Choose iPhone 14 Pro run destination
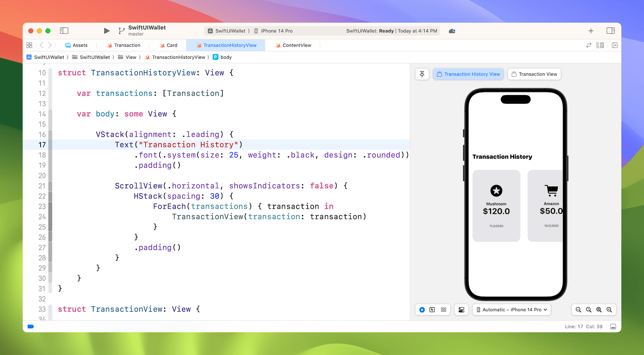The width and height of the screenshot is (644, 355). pos(273,31)
